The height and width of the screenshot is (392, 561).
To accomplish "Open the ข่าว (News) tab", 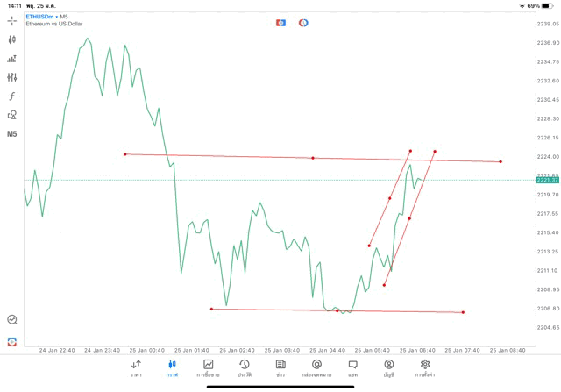I will (x=280, y=368).
